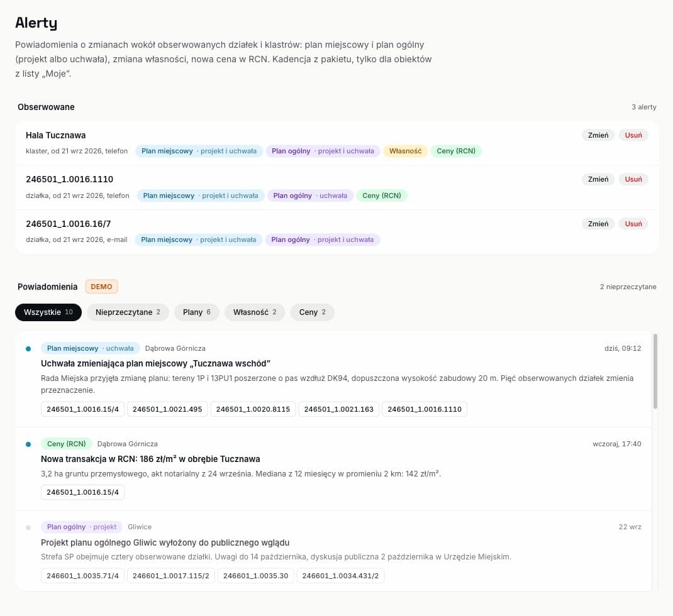
Task: Select observed parcel heading 246501_1.0016.16/7
Action: tap(69, 224)
